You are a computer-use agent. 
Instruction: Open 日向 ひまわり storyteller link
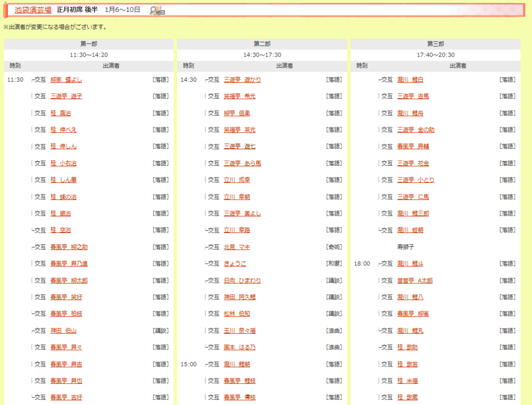click(242, 281)
